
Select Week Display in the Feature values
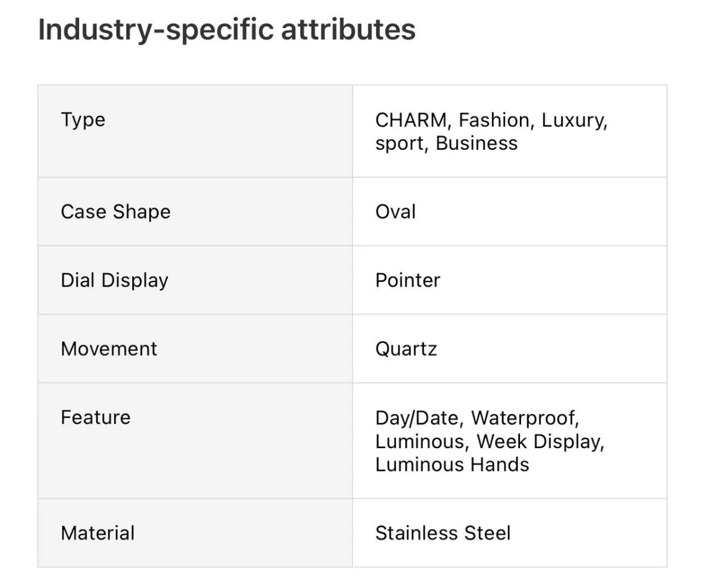tap(539, 441)
